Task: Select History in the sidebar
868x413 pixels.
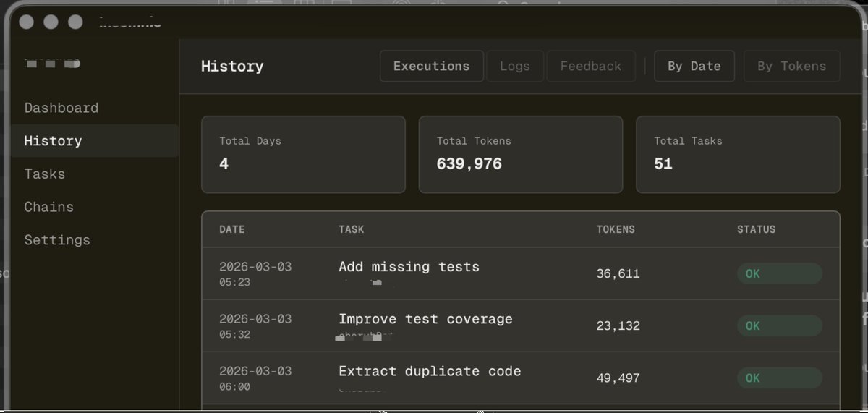Action: 94,141
